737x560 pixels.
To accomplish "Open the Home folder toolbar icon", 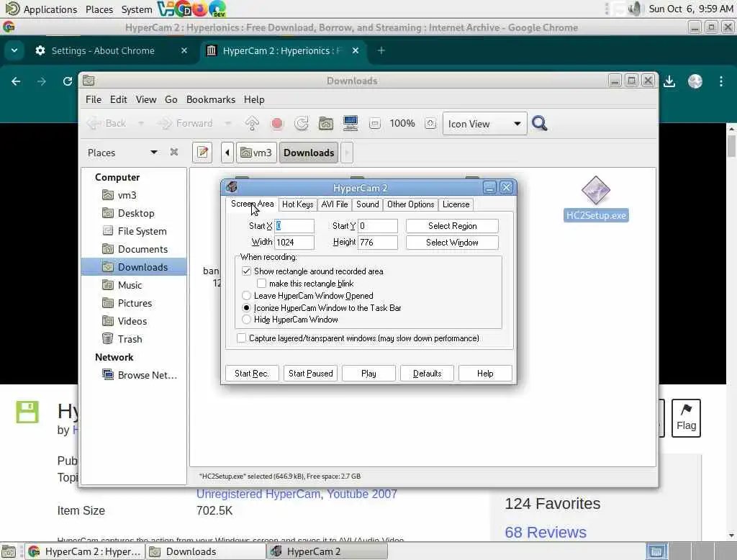I will (326, 123).
